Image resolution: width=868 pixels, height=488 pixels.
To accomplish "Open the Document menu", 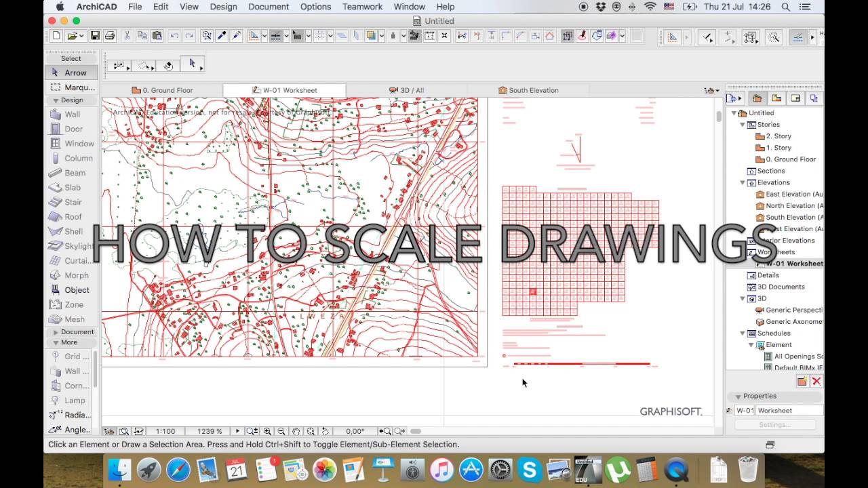I will 269,7.
